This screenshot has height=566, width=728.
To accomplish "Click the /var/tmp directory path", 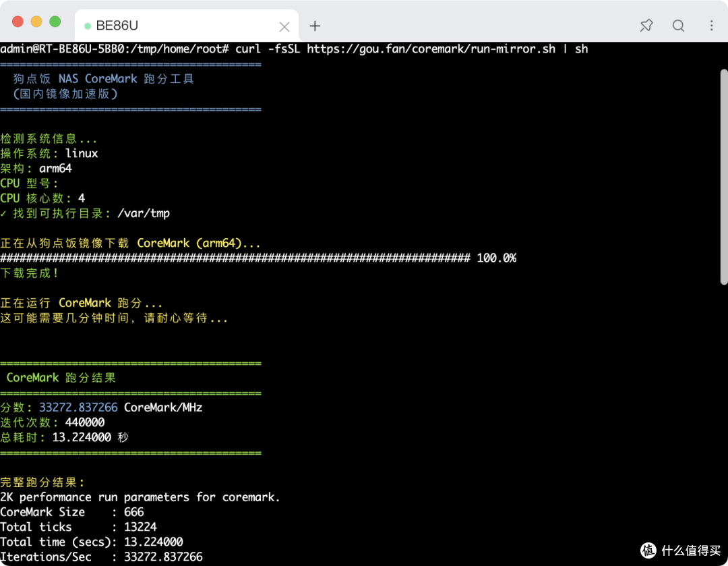I will [143, 213].
